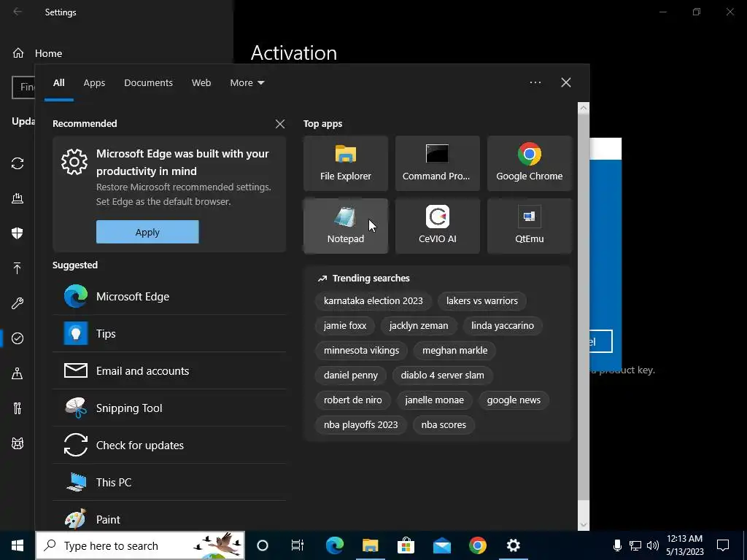
Task: Click google news trending chip
Action: (x=514, y=400)
